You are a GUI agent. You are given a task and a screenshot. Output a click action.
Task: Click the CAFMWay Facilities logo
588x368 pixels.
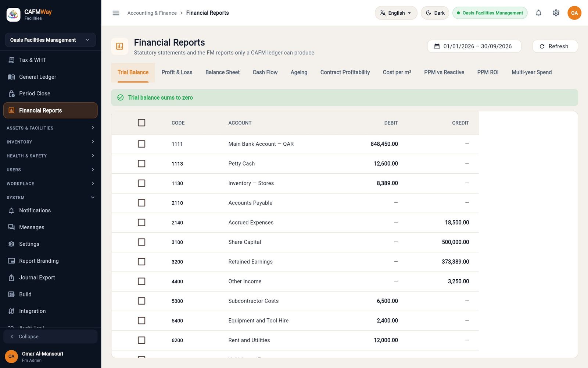pos(14,15)
